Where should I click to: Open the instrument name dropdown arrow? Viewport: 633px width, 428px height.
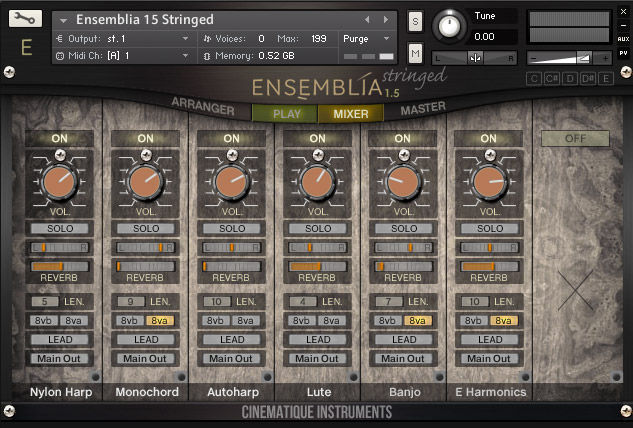tap(63, 20)
